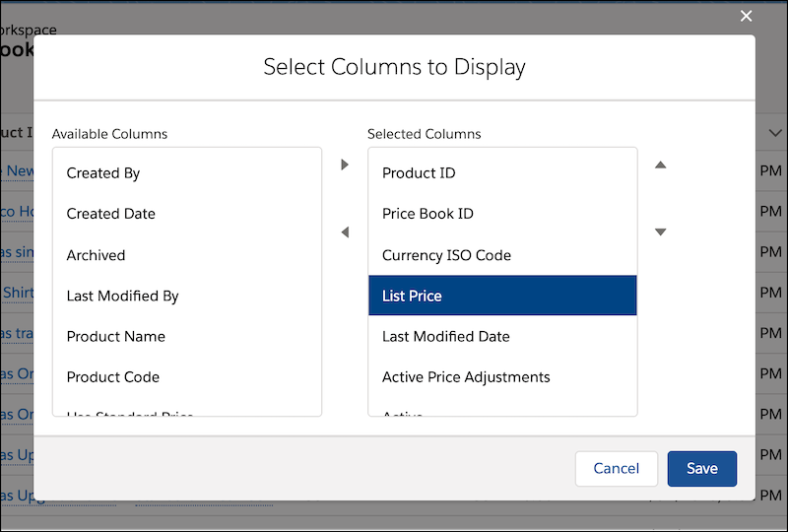Select Created Date in Available Columns
This screenshot has width=788, height=532.
click(187, 214)
